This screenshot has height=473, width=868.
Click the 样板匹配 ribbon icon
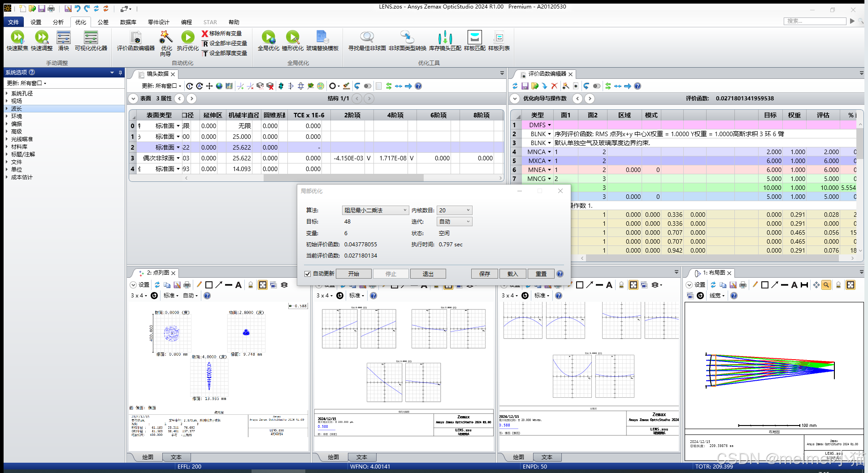[474, 40]
